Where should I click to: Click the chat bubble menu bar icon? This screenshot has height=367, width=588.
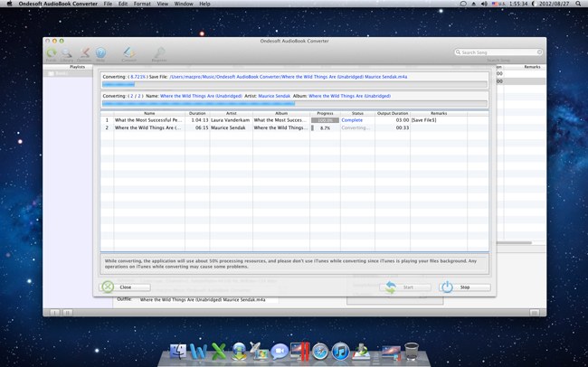coord(463,4)
